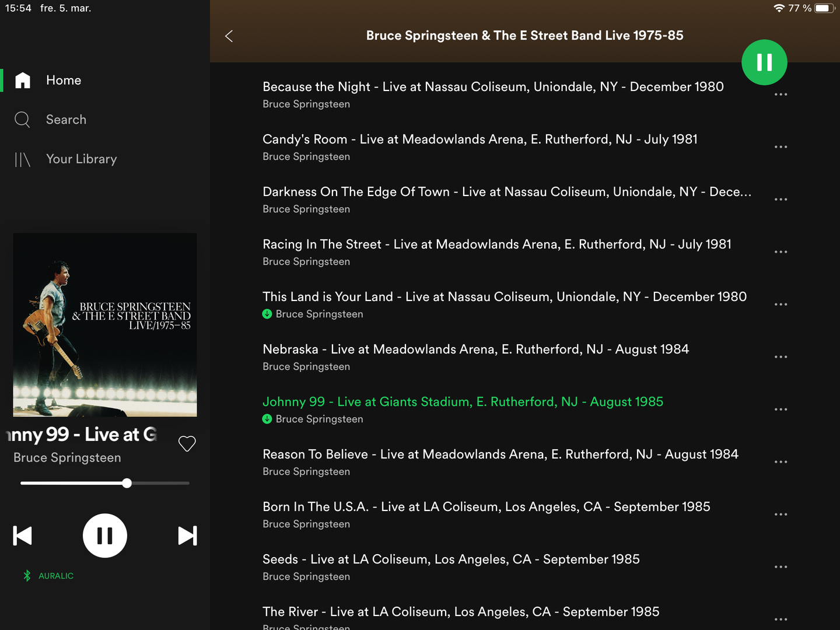Screen dimensions: 840x630
Task: Play Darkness On The Edge Of Town
Action: [x=507, y=199]
